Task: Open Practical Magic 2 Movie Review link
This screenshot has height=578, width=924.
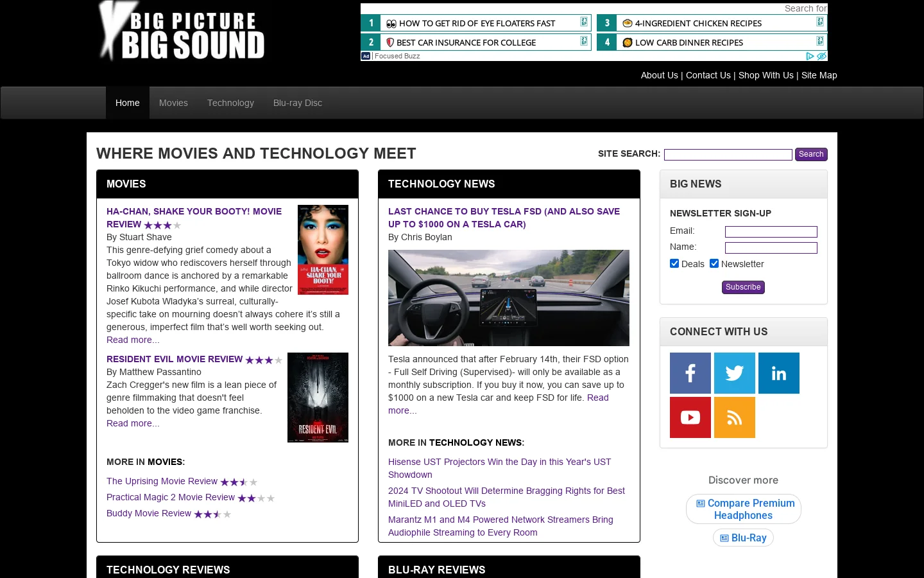Action: coord(171,497)
